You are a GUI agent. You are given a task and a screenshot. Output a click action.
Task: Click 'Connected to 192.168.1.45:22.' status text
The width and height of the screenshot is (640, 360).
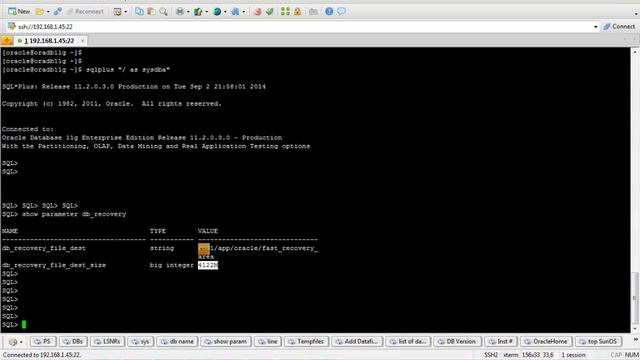click(x=42, y=355)
